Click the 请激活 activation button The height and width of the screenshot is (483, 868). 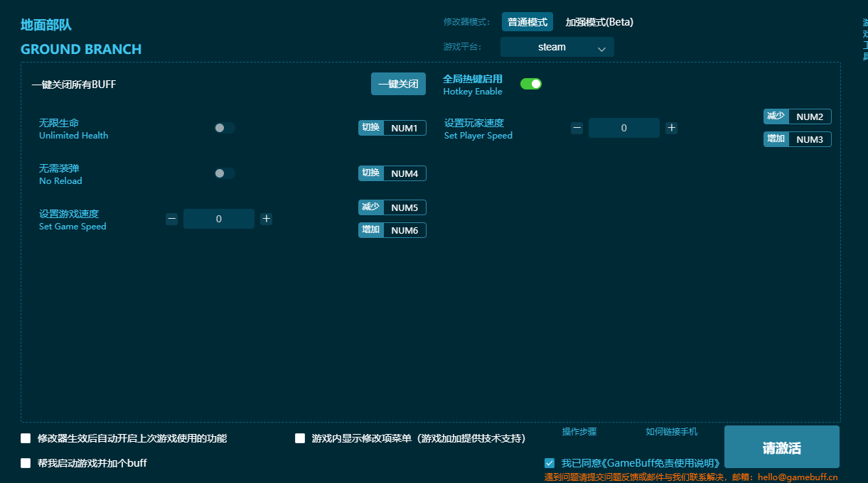pos(781,447)
